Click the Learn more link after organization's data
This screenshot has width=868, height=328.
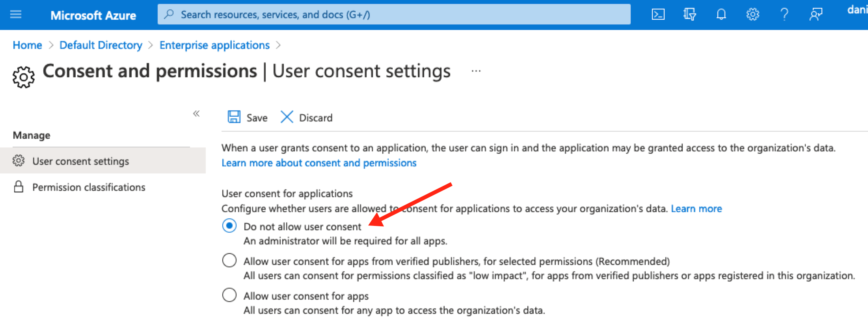pyautogui.click(x=696, y=209)
